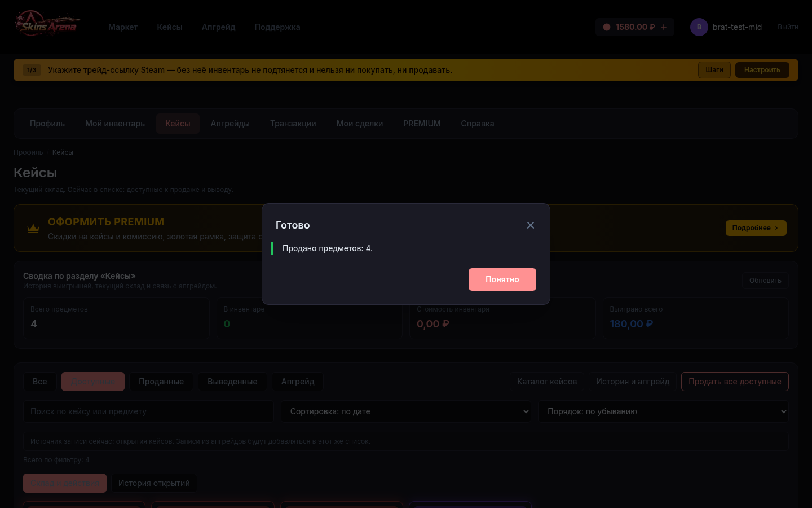
Task: Open Порядок: по убыванию dropdown
Action: click(663, 411)
